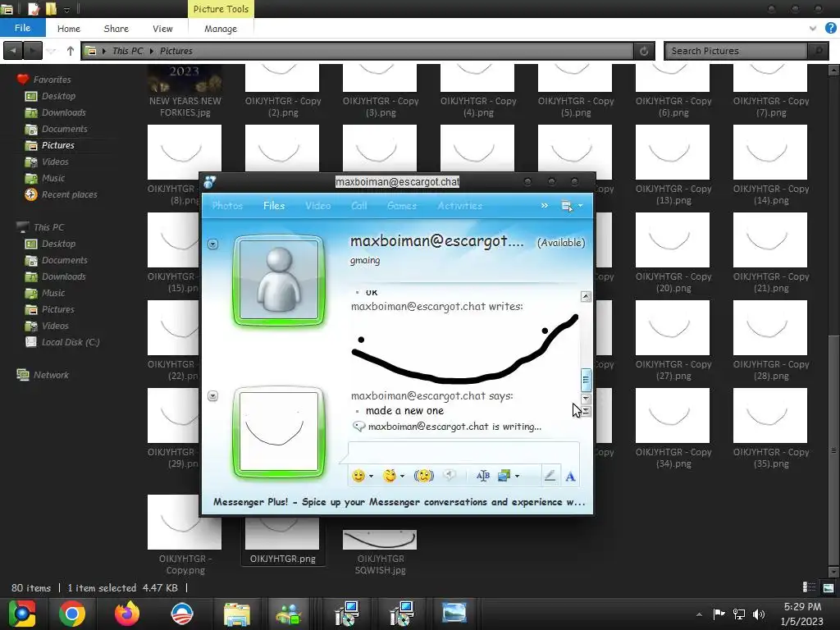Screen dimensions: 840x630
Task: Open the File tab in Explorer
Action: 22,28
